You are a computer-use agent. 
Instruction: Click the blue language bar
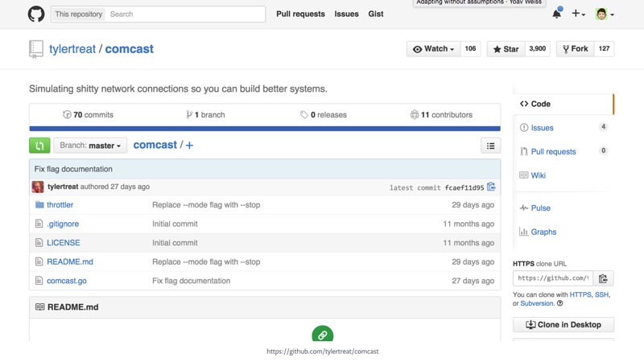[x=264, y=128]
